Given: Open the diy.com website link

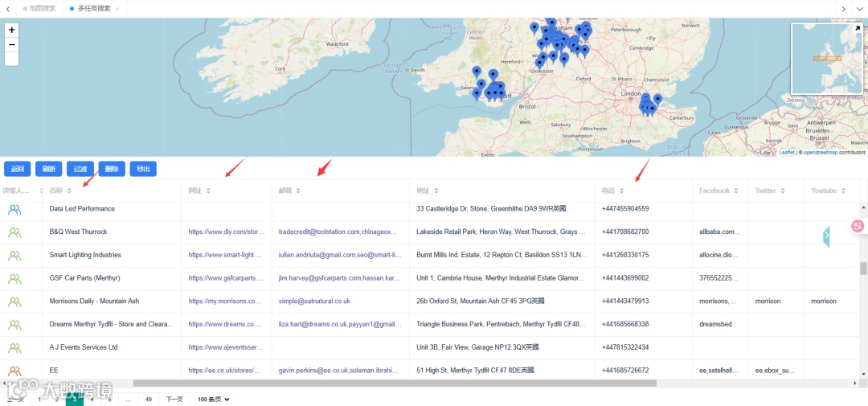Looking at the screenshot, I should [x=225, y=232].
